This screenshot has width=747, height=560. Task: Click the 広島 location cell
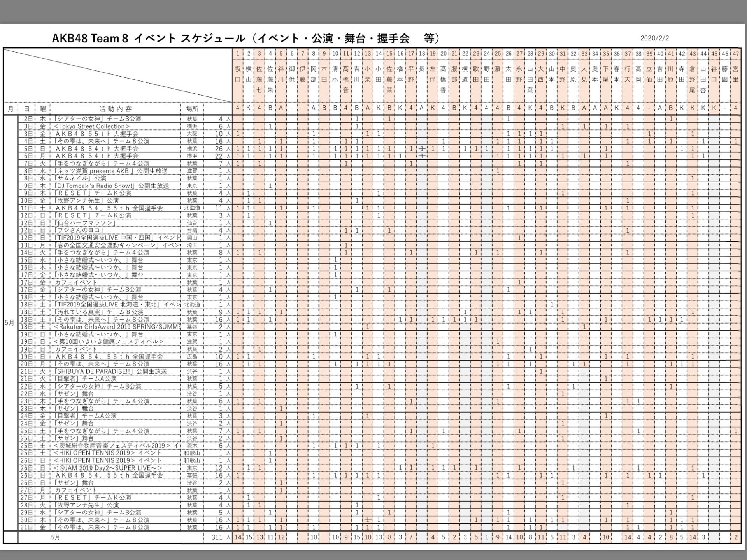click(192, 357)
